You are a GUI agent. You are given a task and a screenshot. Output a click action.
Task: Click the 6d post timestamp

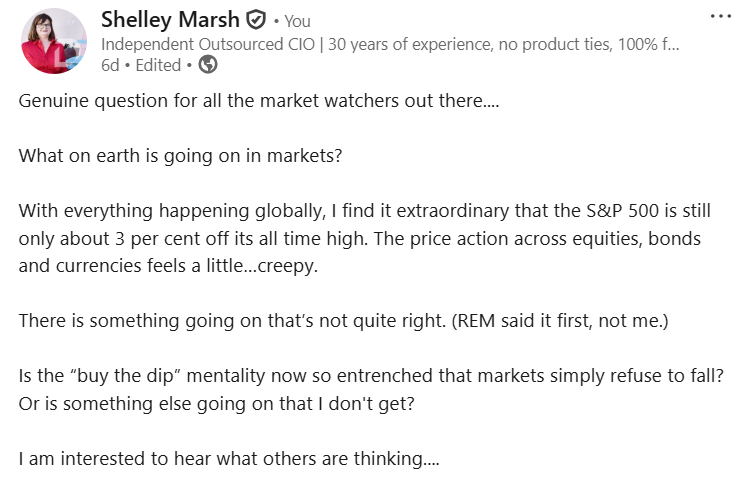tap(110, 65)
